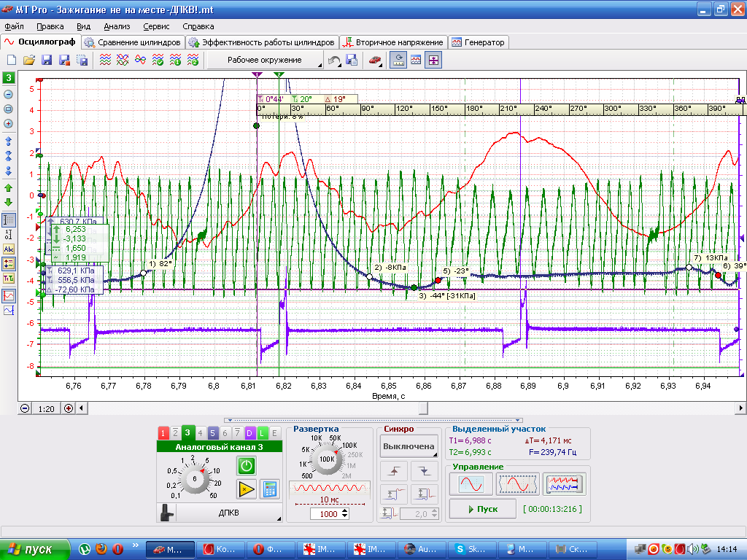Click the sweep rate dial showing 100K

pyautogui.click(x=327, y=459)
